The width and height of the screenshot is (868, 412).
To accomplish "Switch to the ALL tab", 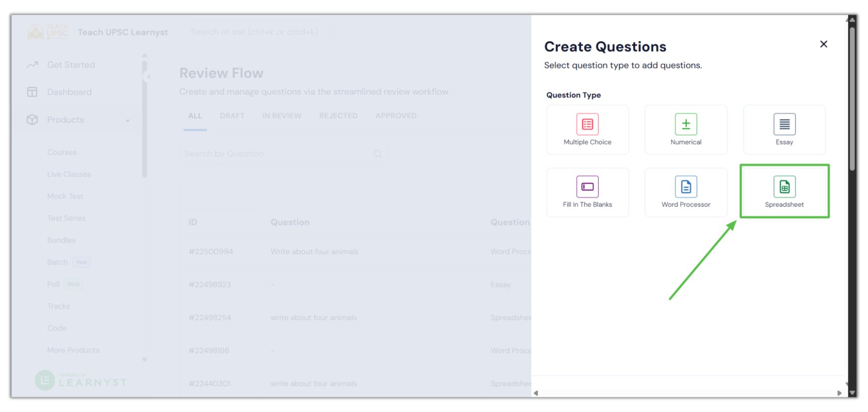I will pos(195,116).
